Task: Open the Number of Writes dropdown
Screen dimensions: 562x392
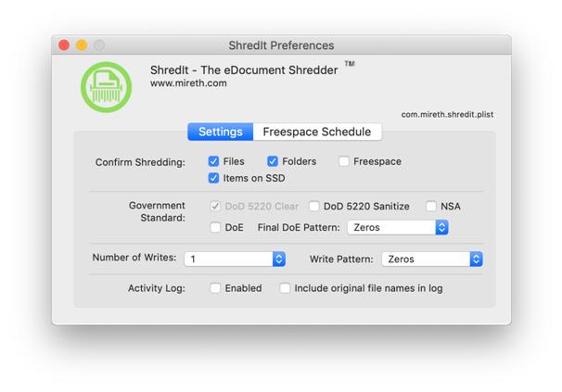Action: click(x=235, y=259)
